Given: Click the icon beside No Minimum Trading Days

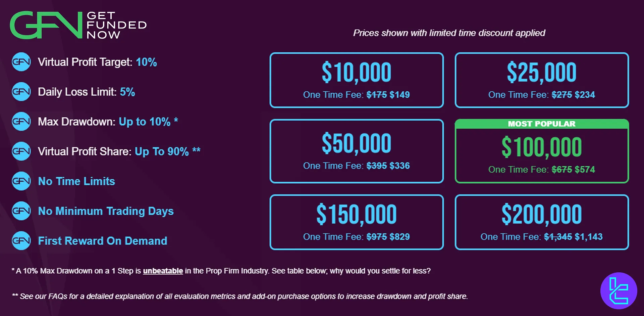Looking at the screenshot, I should coord(21,211).
